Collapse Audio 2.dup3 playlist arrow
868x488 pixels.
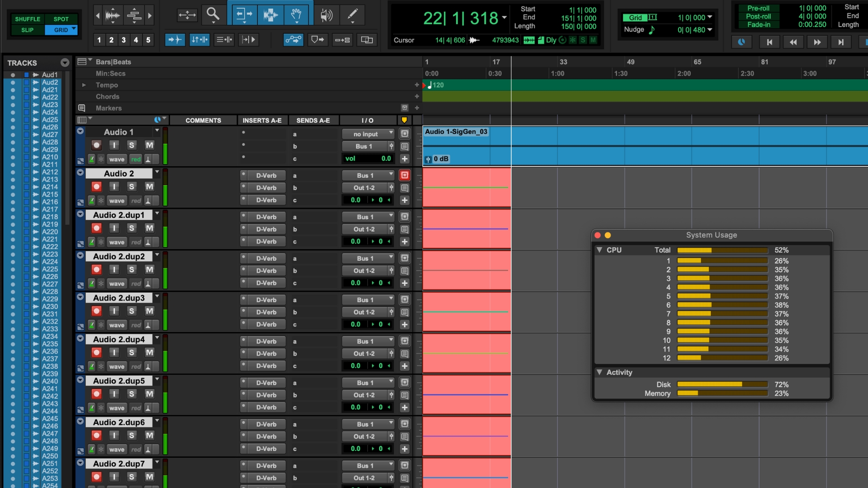point(80,297)
